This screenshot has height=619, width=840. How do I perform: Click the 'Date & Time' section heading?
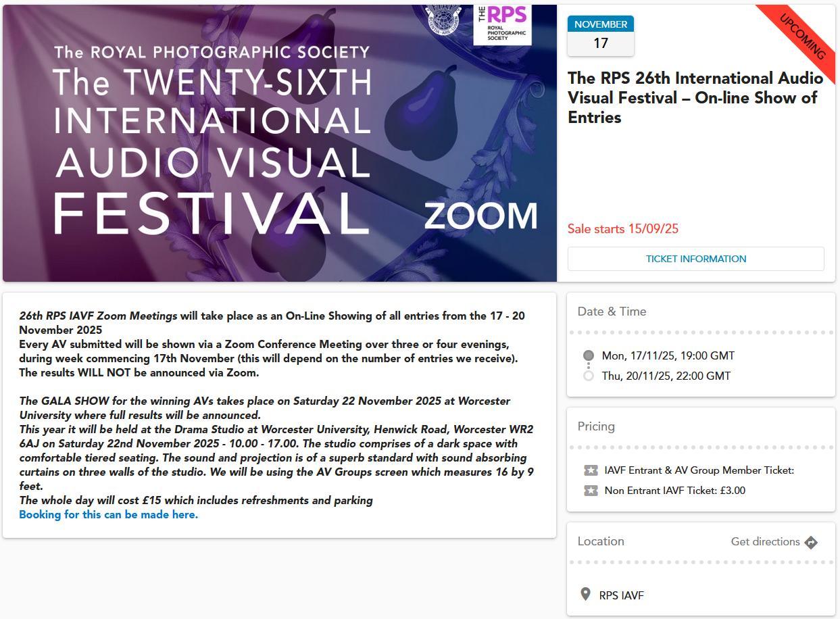coord(612,312)
